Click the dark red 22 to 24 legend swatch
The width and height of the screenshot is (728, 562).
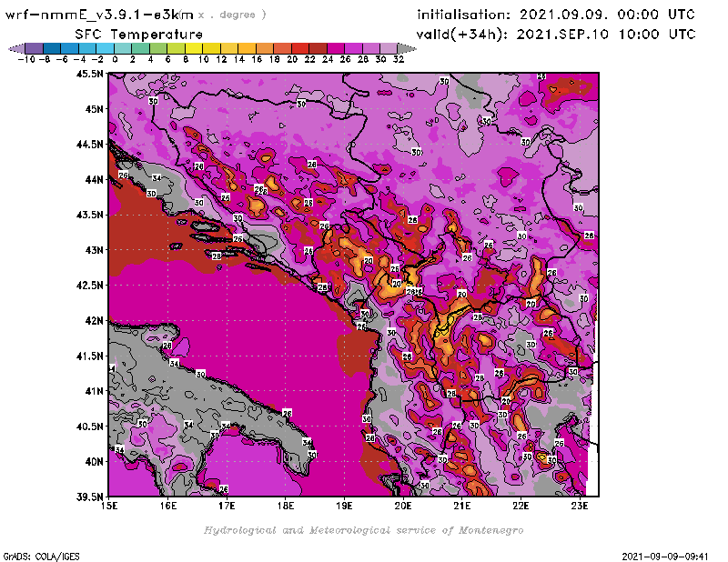[x=318, y=48]
